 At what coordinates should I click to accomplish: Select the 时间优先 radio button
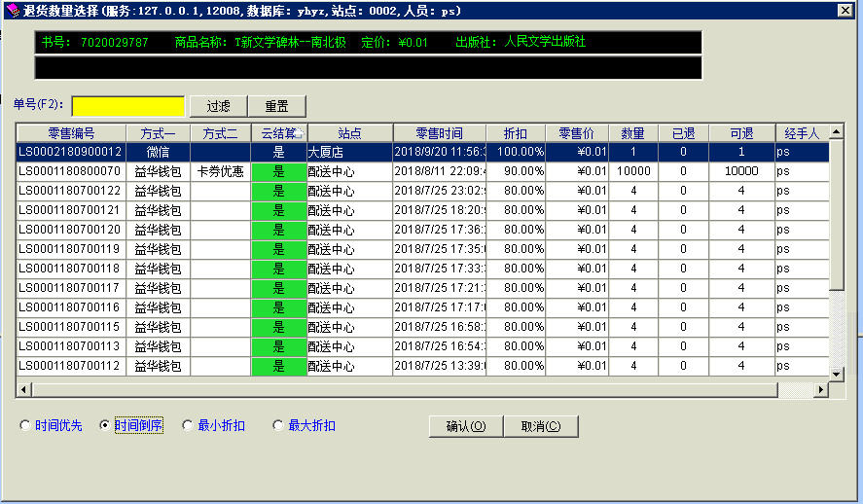tap(25, 426)
